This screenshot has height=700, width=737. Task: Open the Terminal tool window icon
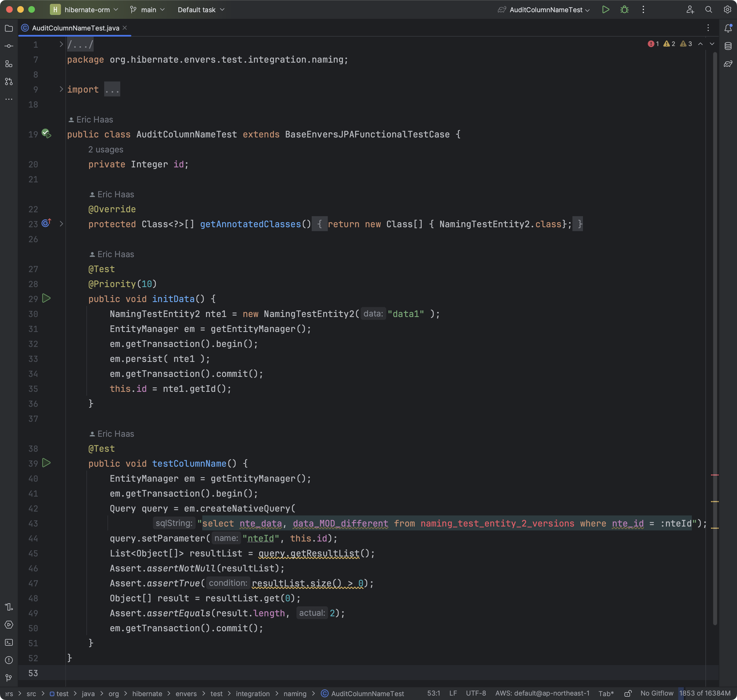pos(9,642)
